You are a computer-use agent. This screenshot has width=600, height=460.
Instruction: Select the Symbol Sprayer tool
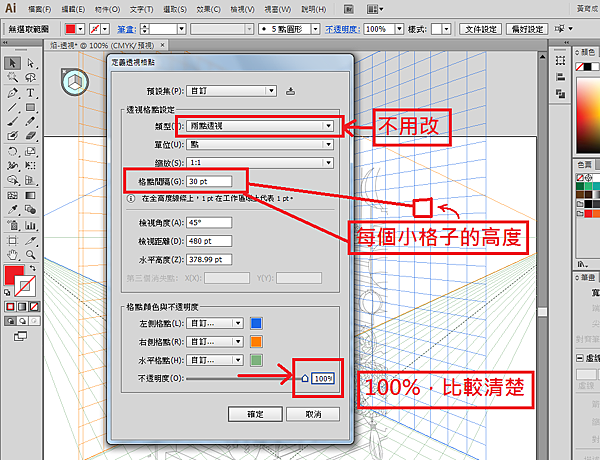[x=12, y=225]
